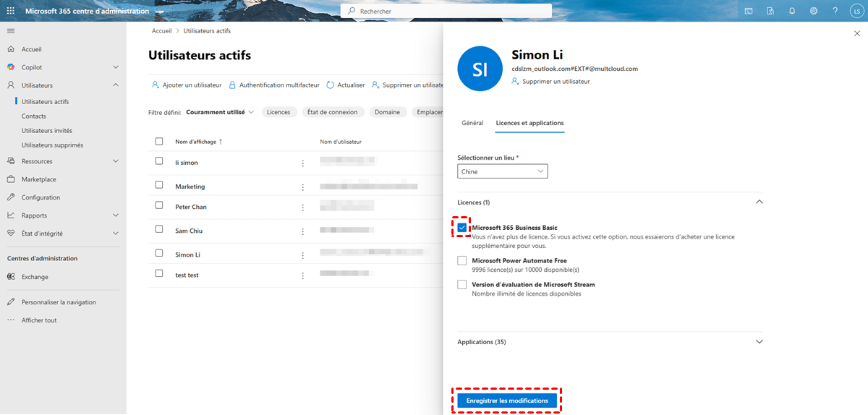Click Authentification multifacteur

point(274,85)
